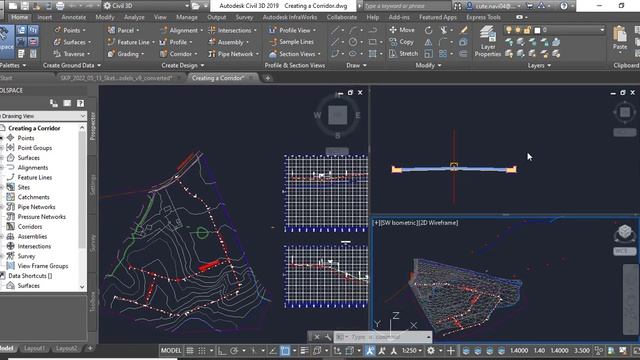Open the Civil 3D workspace dropdown

(x=146, y=6)
